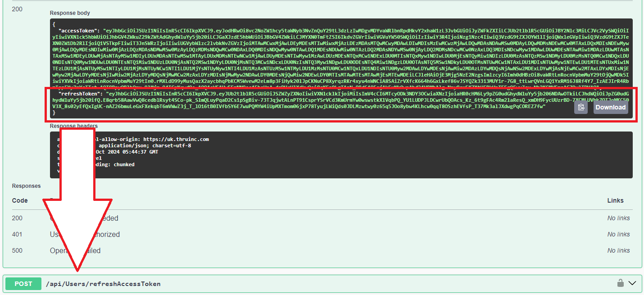644x295 pixels.
Task: Click the application/json content-type header line
Action: [145, 145]
